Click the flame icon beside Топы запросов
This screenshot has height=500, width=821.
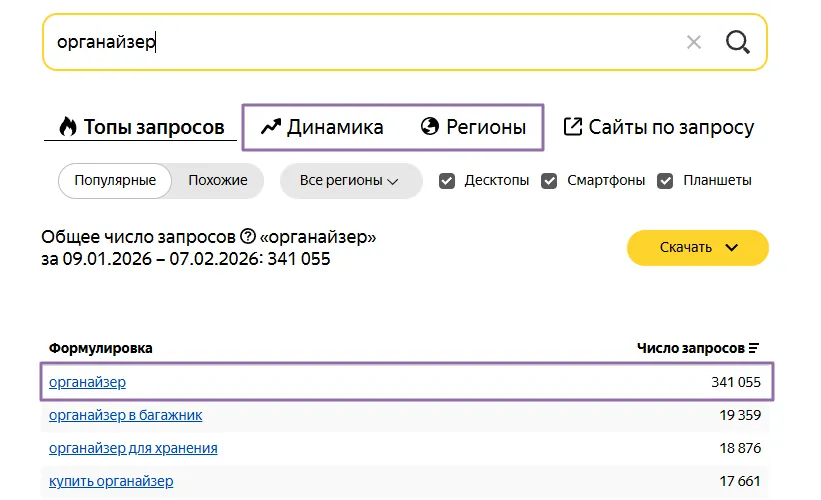67,127
